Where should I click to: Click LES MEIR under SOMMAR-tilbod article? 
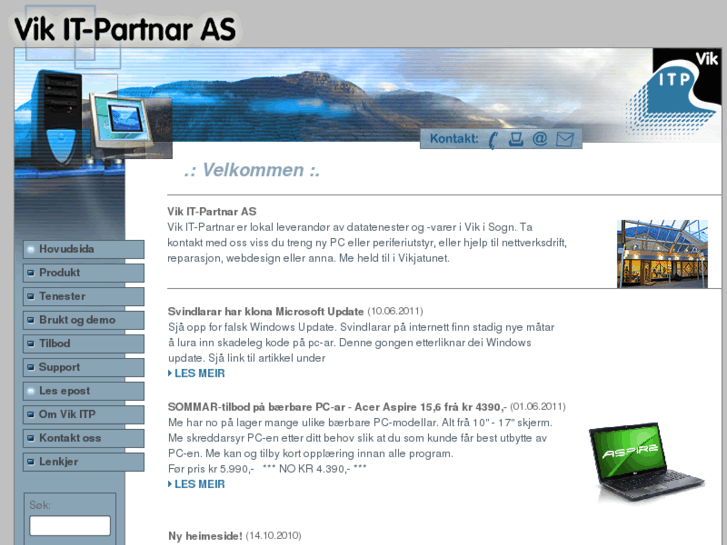pyautogui.click(x=197, y=484)
